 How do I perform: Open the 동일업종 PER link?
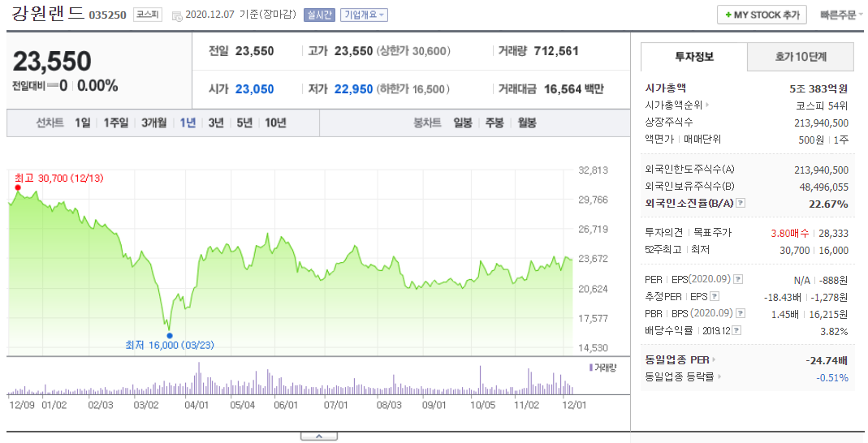[677, 360]
